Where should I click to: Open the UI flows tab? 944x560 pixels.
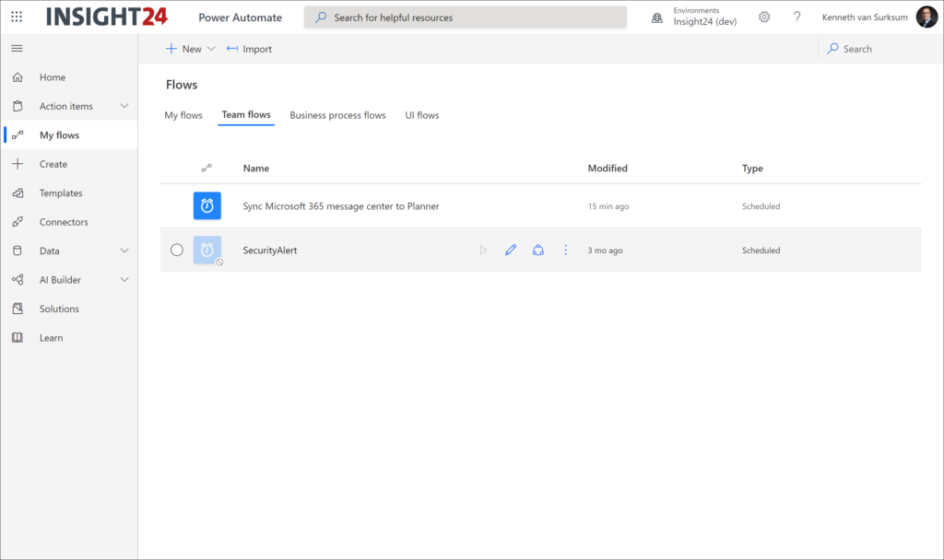[x=420, y=115]
